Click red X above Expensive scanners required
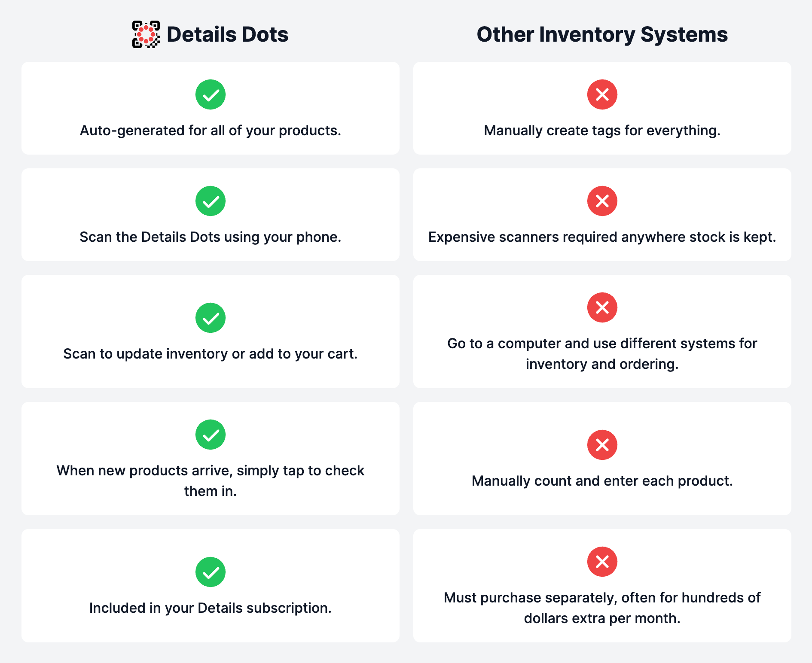This screenshot has width=812, height=663. click(602, 201)
